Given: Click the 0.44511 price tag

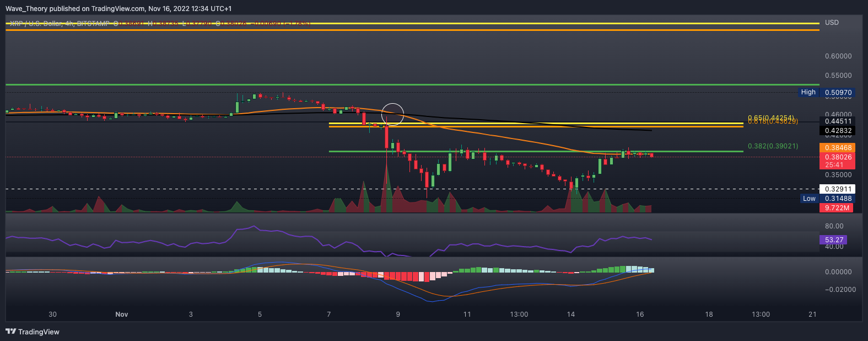Looking at the screenshot, I should coord(837,121).
